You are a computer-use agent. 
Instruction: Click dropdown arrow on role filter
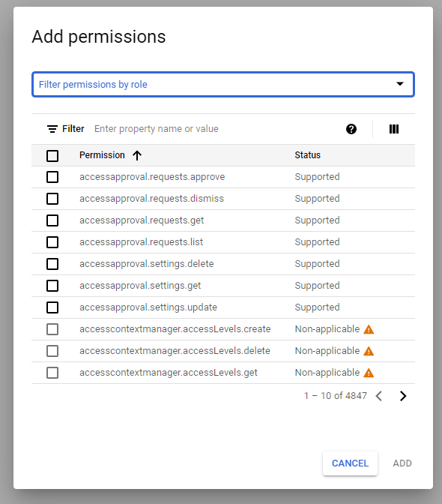(399, 84)
